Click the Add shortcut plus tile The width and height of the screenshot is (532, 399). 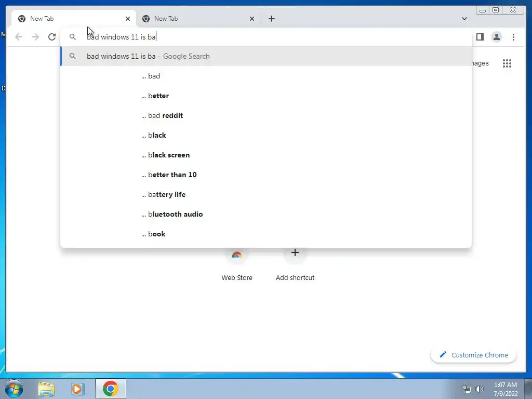(x=295, y=264)
